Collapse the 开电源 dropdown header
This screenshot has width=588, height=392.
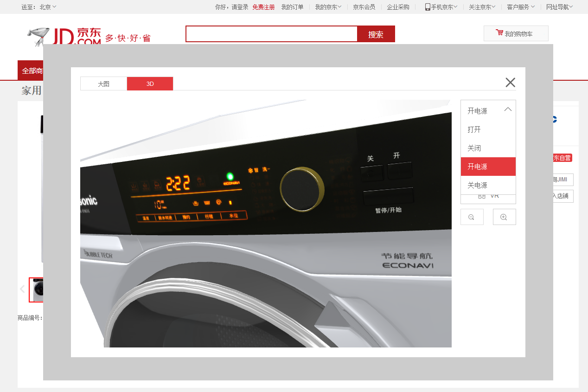tap(488, 110)
